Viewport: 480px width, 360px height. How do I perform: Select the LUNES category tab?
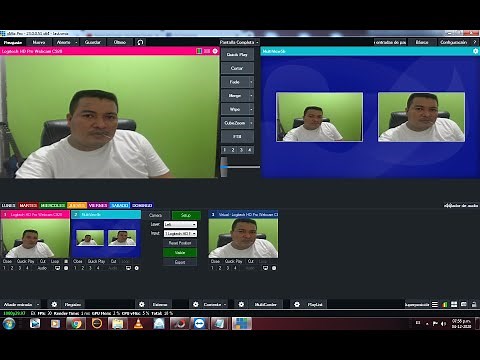pos(9,205)
